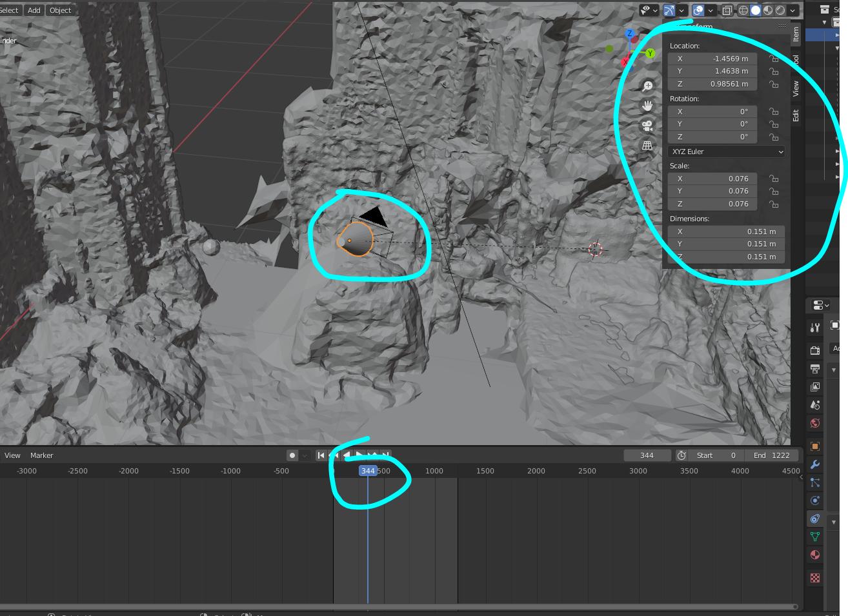848x616 pixels.
Task: Open the Object menu in viewport header
Action: point(60,10)
